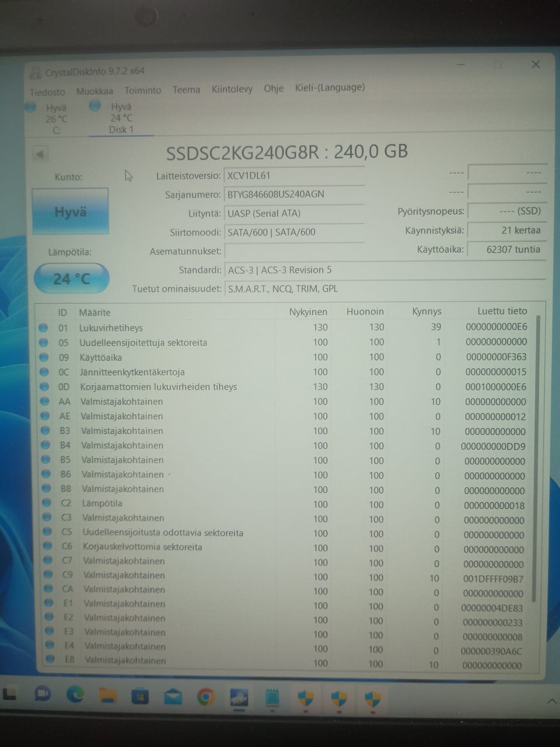Open Teams Chat from the taskbar
The image size is (560, 747).
pyautogui.click(x=43, y=694)
